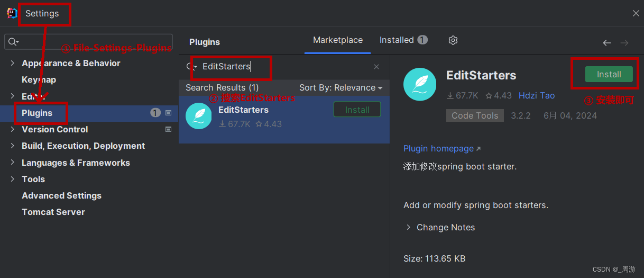The width and height of the screenshot is (644, 278).
Task: Go forward with the right arrow
Action: (624, 43)
